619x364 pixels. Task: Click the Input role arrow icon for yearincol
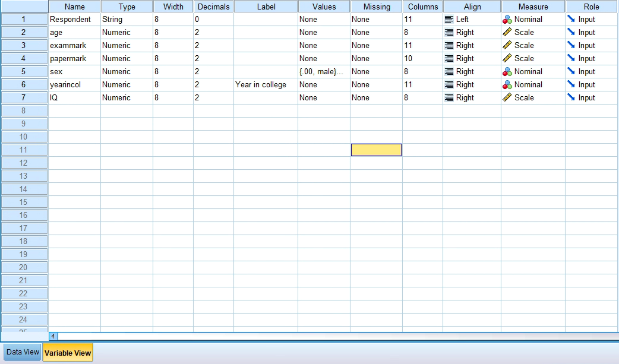click(x=571, y=84)
